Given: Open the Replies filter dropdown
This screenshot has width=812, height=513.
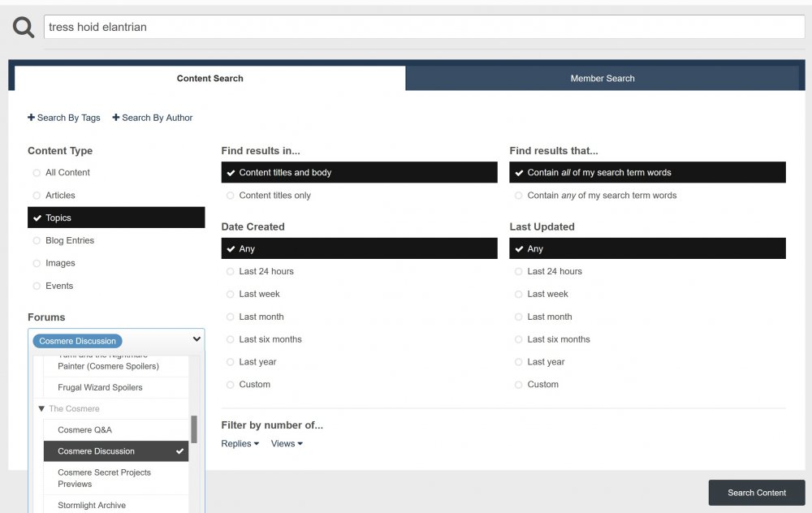Looking at the screenshot, I should point(240,444).
